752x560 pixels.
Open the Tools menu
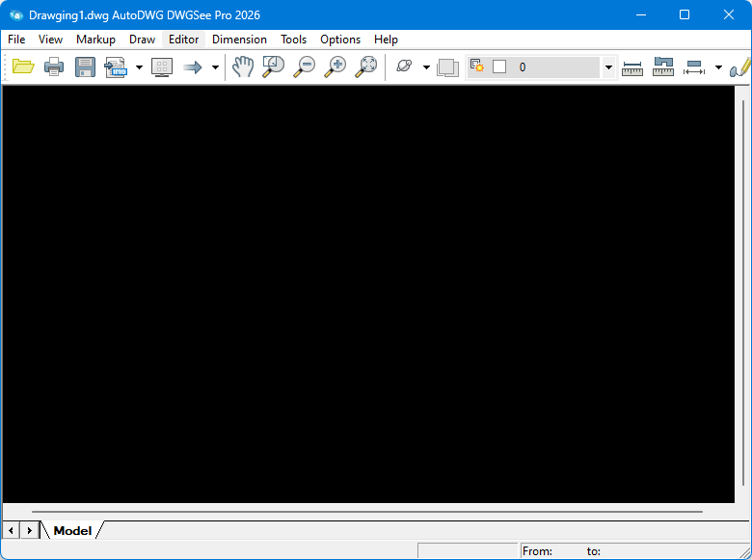[293, 40]
